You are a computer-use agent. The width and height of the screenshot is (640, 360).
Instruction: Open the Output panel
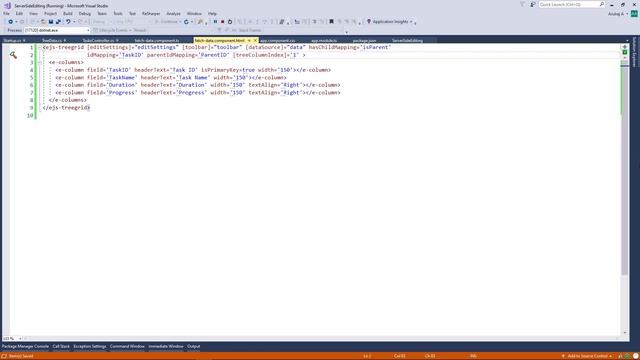193,347
